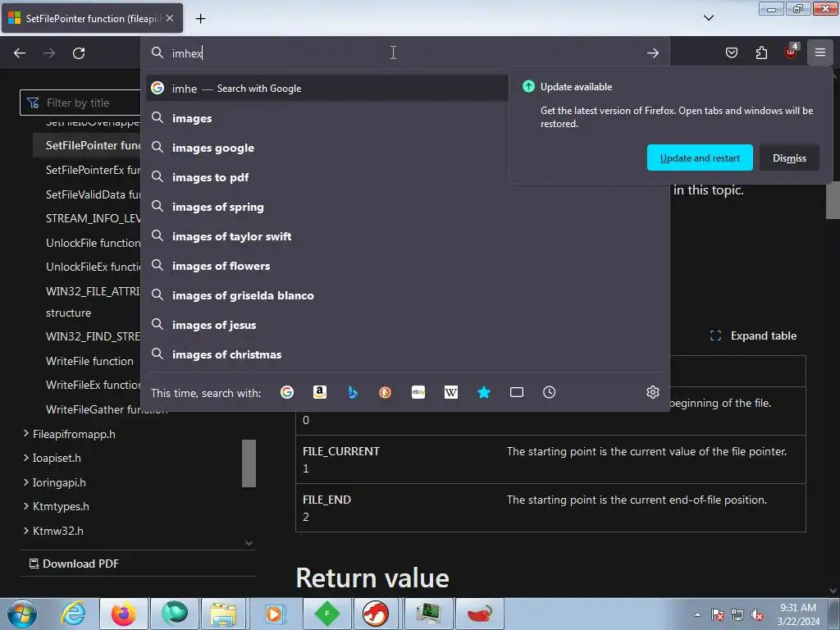This screenshot has width=840, height=630.
Task: Click muted volume tray icon
Action: (x=757, y=614)
